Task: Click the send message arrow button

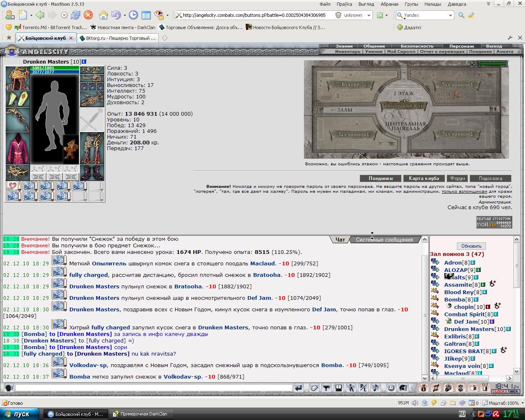Action: pos(299,388)
